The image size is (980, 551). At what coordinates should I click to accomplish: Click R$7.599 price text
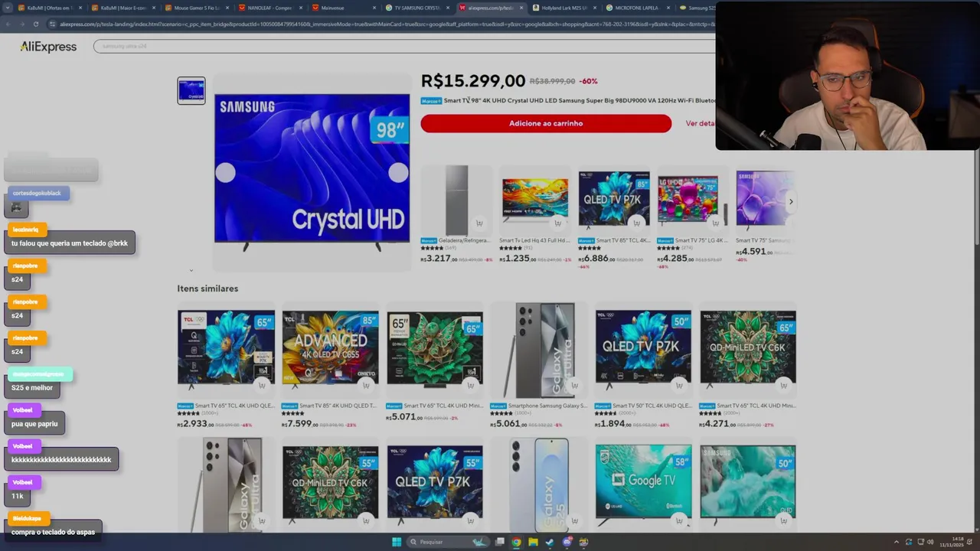click(299, 424)
